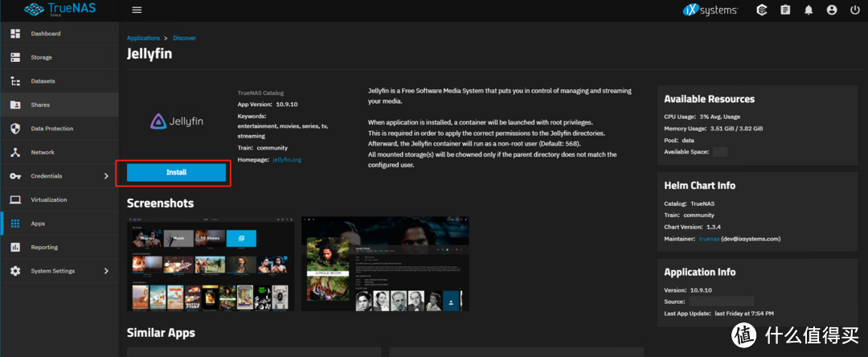Open the Storage menu item
Image resolution: width=868 pixels, height=357 pixels.
[x=59, y=58]
